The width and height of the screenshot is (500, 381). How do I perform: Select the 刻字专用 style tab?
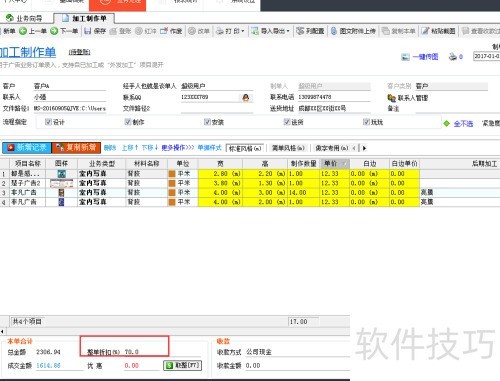point(332,148)
